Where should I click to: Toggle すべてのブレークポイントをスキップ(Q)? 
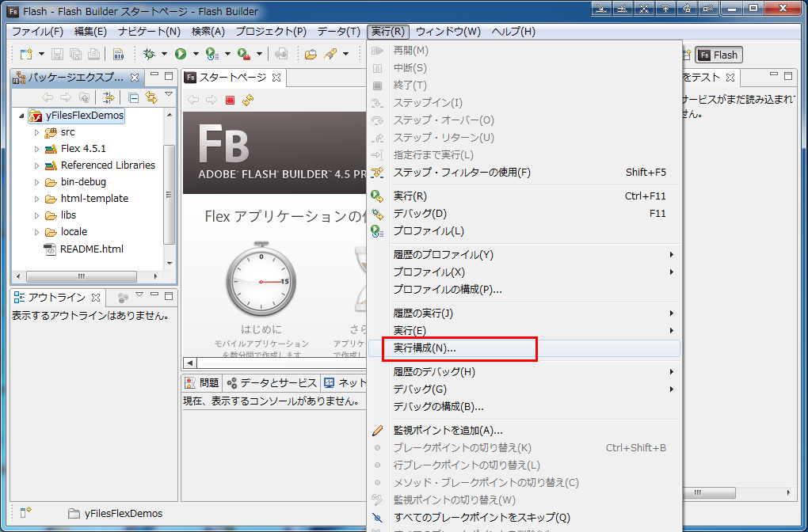[x=524, y=518]
